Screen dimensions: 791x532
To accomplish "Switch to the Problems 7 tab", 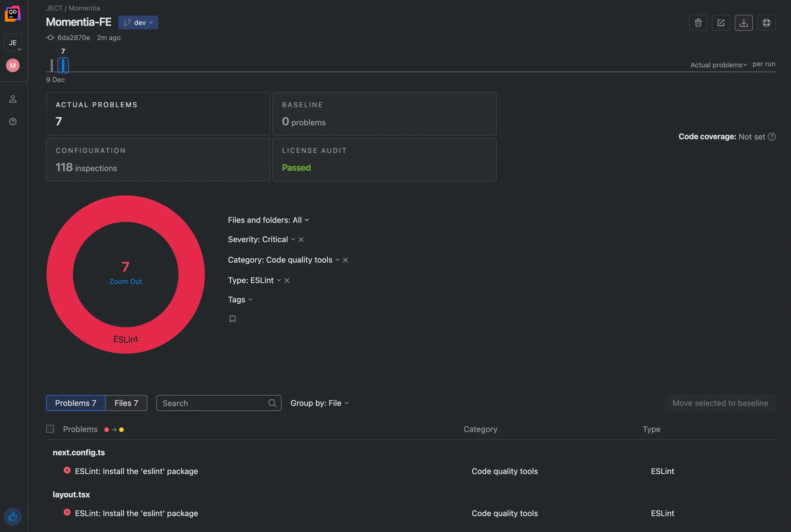I will tap(76, 403).
